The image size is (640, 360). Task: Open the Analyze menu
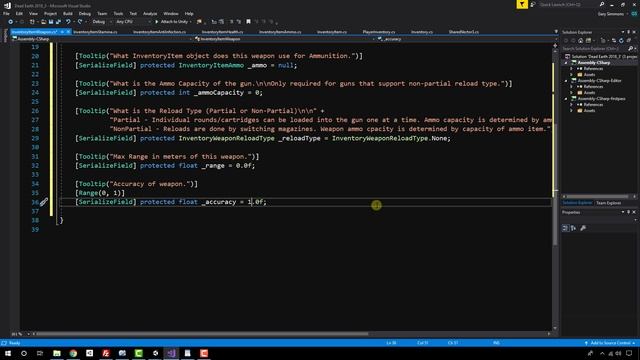tap(150, 13)
